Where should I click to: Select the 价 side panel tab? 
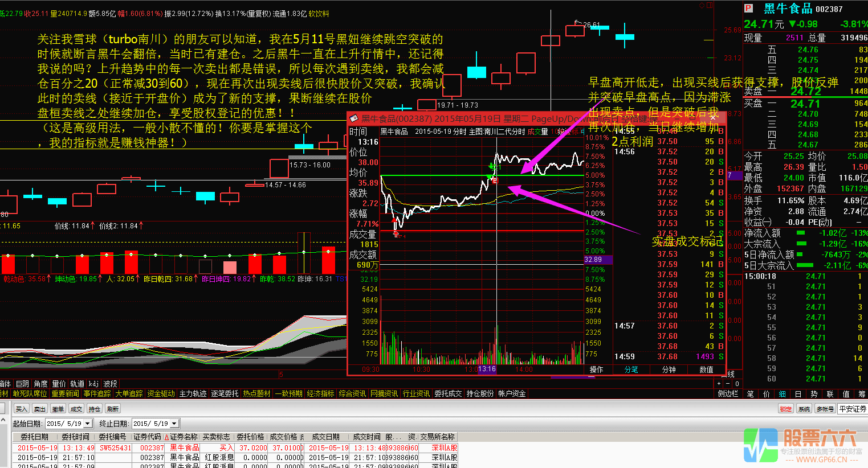pos(767,393)
